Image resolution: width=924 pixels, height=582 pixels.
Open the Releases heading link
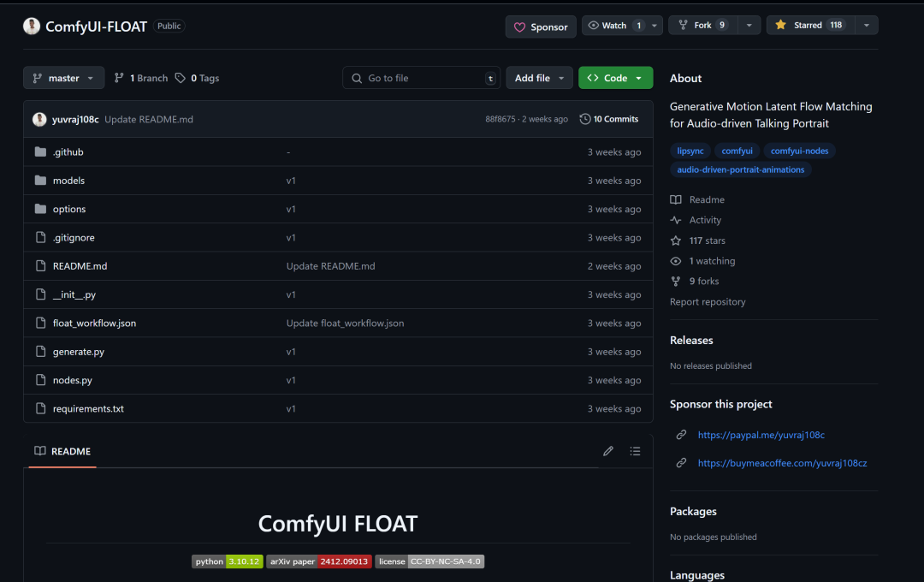691,341
